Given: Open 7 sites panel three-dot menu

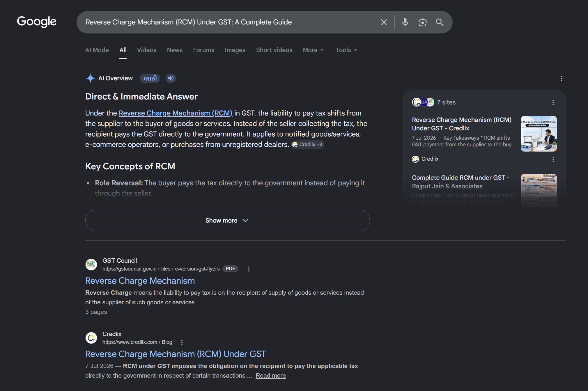Looking at the screenshot, I should click(x=553, y=102).
